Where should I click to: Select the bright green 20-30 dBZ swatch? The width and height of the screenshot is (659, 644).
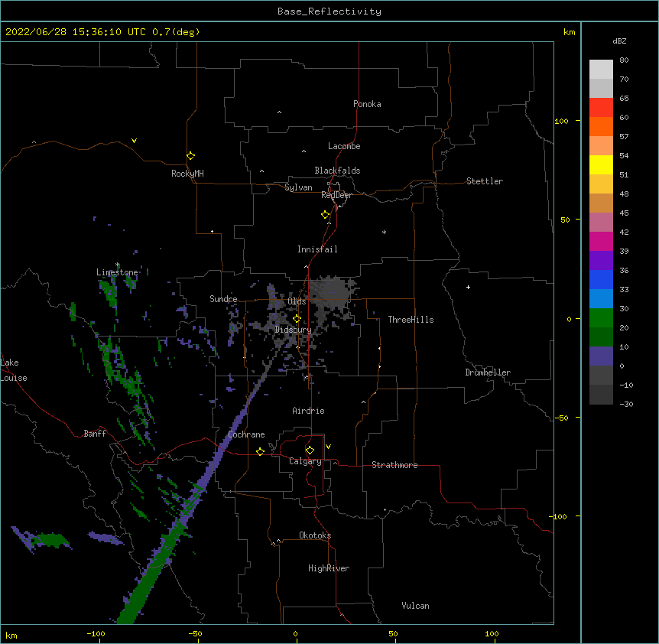(601, 318)
